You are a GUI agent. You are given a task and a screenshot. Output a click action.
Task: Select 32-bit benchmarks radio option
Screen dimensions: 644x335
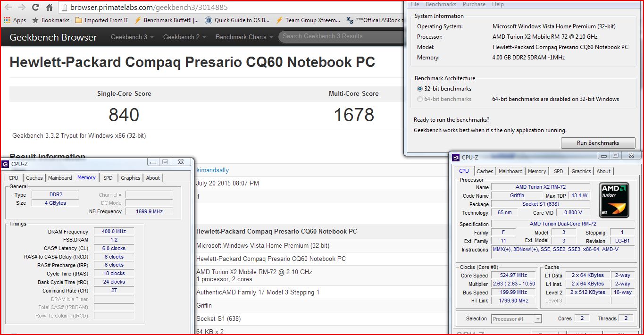click(x=444, y=89)
